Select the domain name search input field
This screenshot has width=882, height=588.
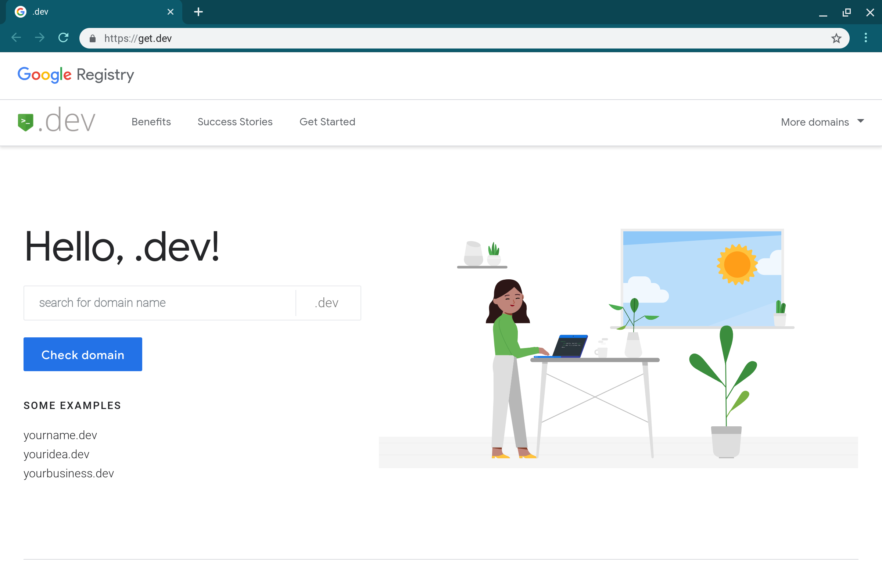[x=160, y=302]
